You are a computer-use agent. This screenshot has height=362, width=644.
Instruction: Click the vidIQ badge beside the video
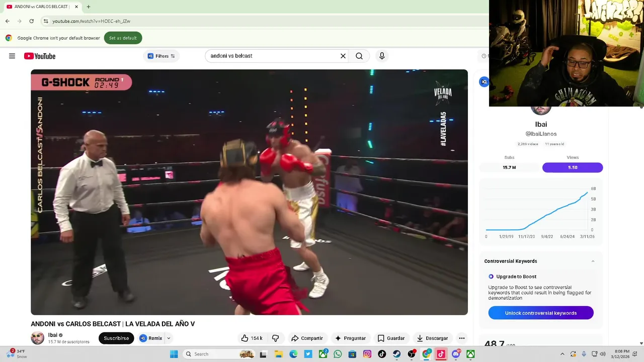[x=484, y=82]
